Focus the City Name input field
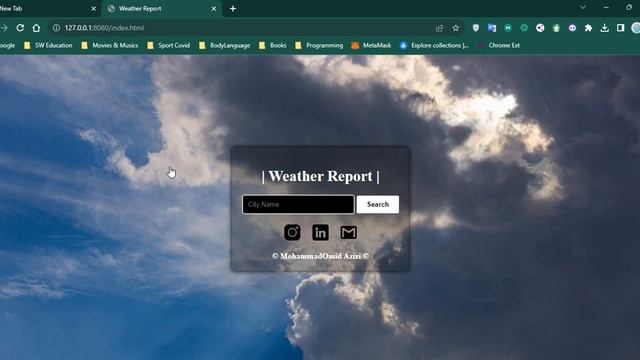This screenshot has height=360, width=640. (298, 204)
